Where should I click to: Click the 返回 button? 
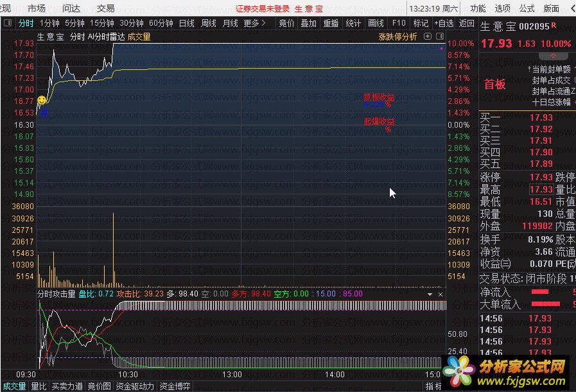coord(467,24)
